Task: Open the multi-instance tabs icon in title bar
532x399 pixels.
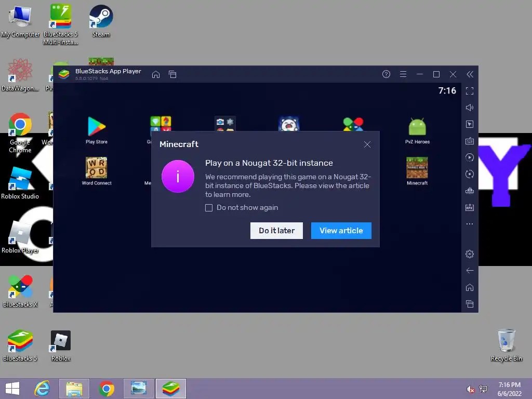Action: [x=172, y=74]
